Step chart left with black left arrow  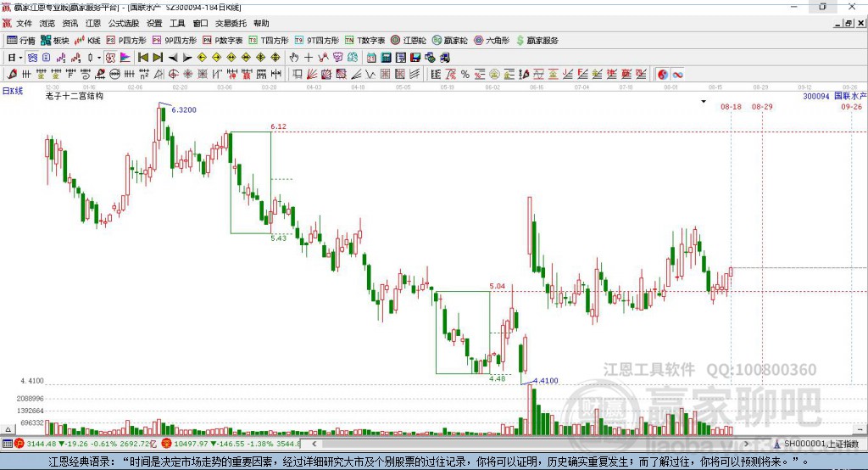(173, 58)
